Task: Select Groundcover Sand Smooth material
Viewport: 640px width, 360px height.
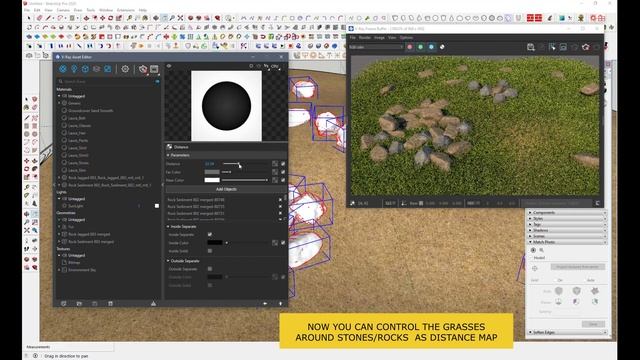Action: (91, 111)
